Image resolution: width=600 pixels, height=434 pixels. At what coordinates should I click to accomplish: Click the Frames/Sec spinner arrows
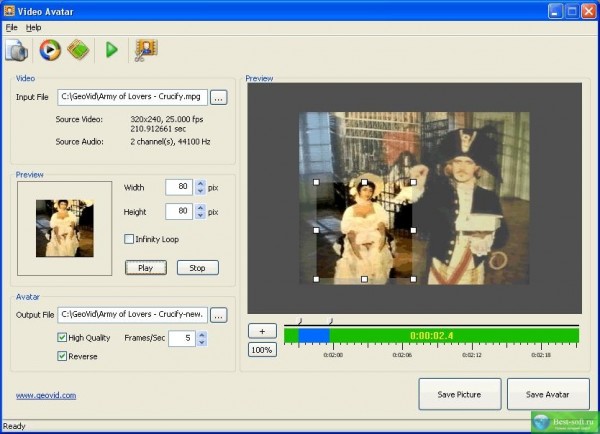point(202,339)
